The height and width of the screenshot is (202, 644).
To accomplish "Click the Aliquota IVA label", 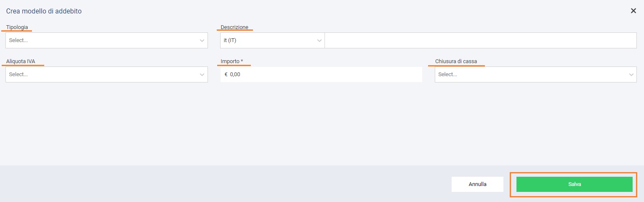I will [21, 61].
